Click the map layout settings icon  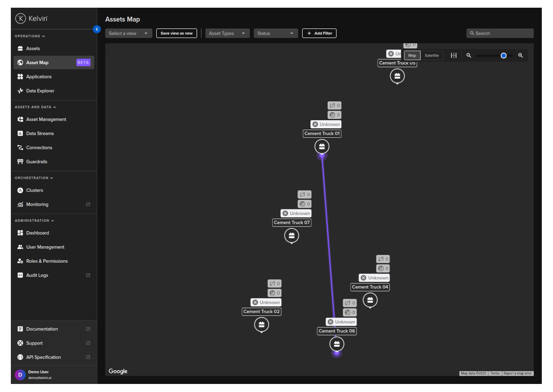(454, 55)
